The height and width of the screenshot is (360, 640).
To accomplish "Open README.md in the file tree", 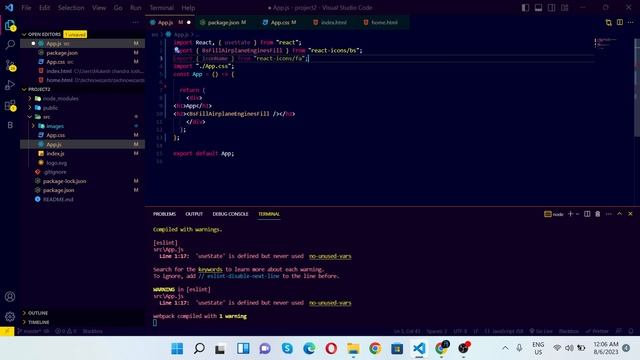I will point(58,199).
